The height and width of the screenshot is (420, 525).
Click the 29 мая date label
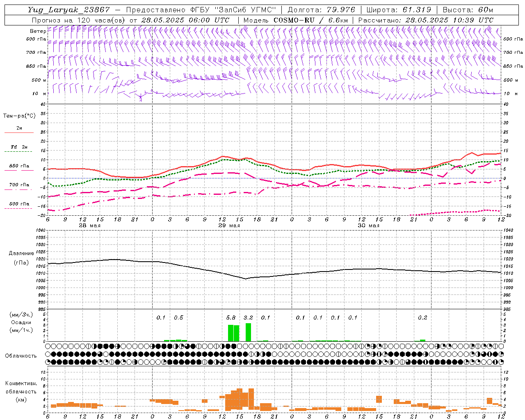coord(229,226)
